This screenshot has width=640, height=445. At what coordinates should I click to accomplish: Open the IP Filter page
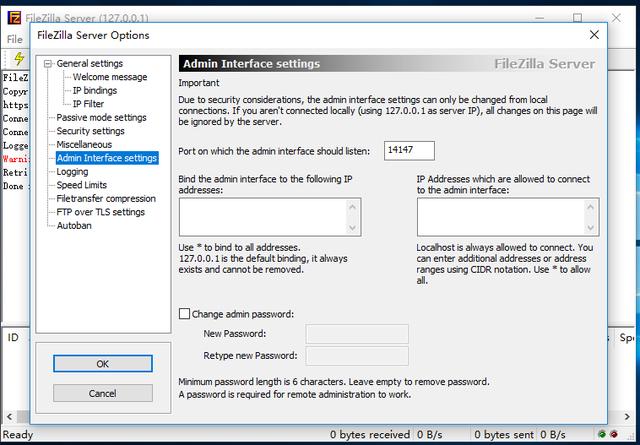(88, 104)
